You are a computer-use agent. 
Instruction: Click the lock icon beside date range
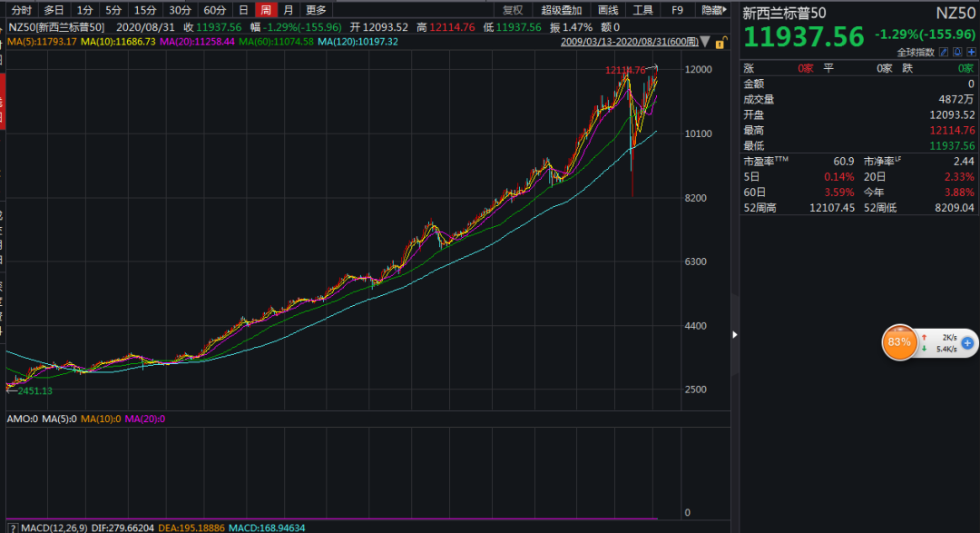pos(720,41)
